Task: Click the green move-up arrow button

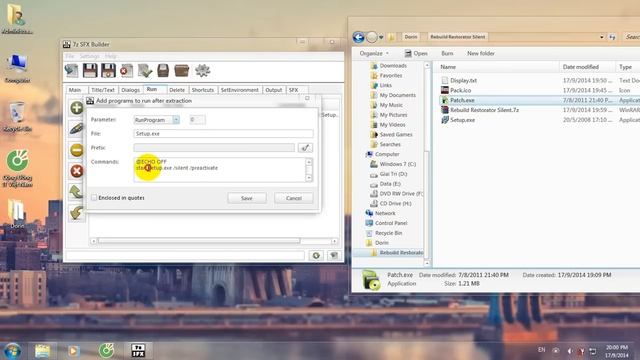Action: (x=77, y=192)
